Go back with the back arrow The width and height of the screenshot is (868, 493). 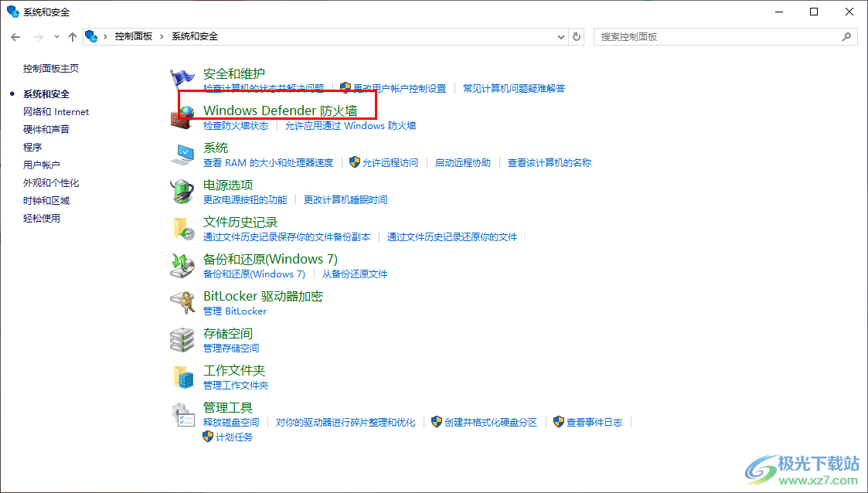click(15, 36)
